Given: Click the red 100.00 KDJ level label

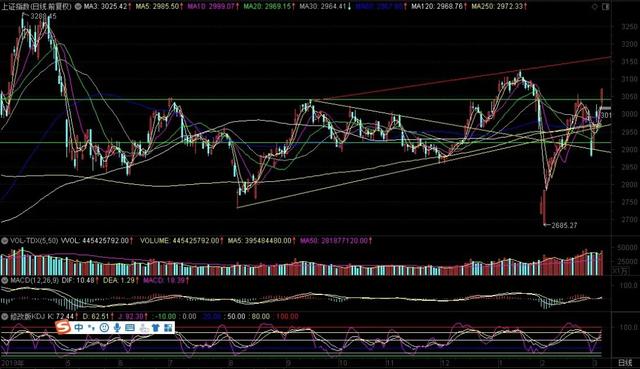Looking at the screenshot, I should pyautogui.click(x=287, y=316).
